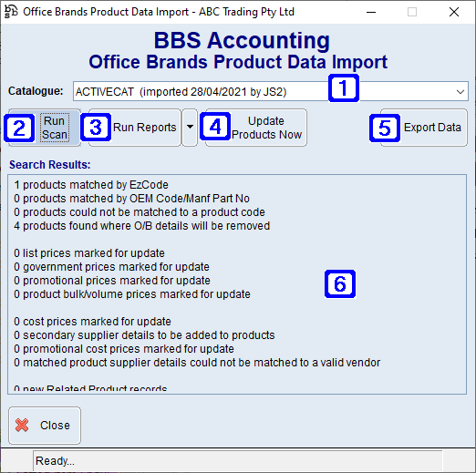Click the Export Data button
The image size is (476, 473).
pyautogui.click(x=424, y=128)
